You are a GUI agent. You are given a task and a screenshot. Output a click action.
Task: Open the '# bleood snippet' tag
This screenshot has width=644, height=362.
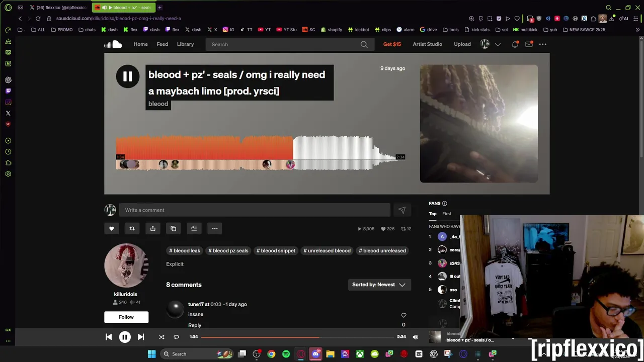pyautogui.click(x=276, y=250)
